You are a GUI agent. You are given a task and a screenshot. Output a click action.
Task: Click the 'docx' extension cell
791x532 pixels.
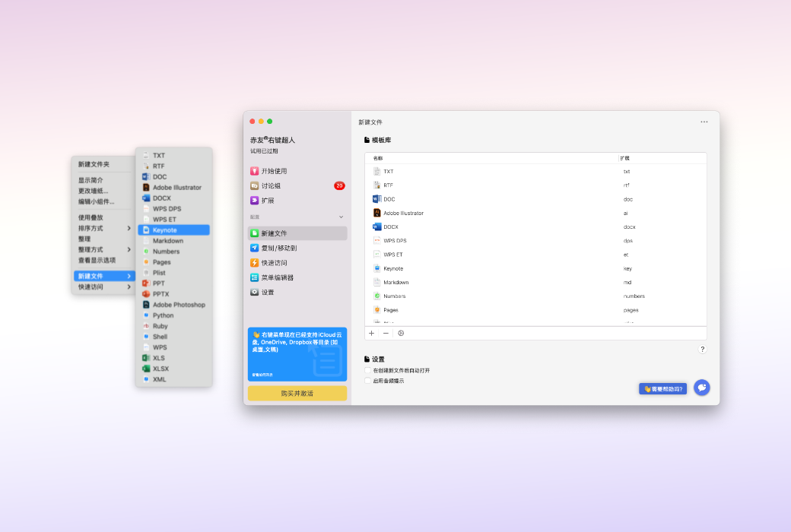point(630,227)
